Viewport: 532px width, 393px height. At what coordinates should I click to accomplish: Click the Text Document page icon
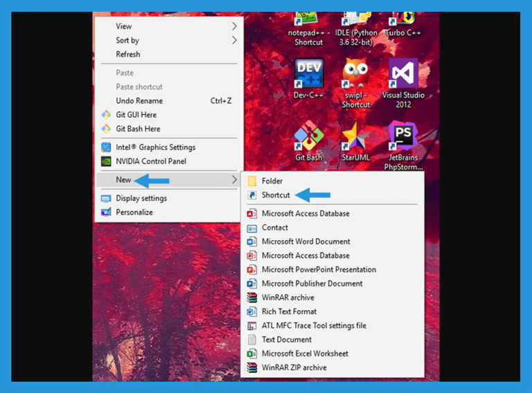point(252,340)
